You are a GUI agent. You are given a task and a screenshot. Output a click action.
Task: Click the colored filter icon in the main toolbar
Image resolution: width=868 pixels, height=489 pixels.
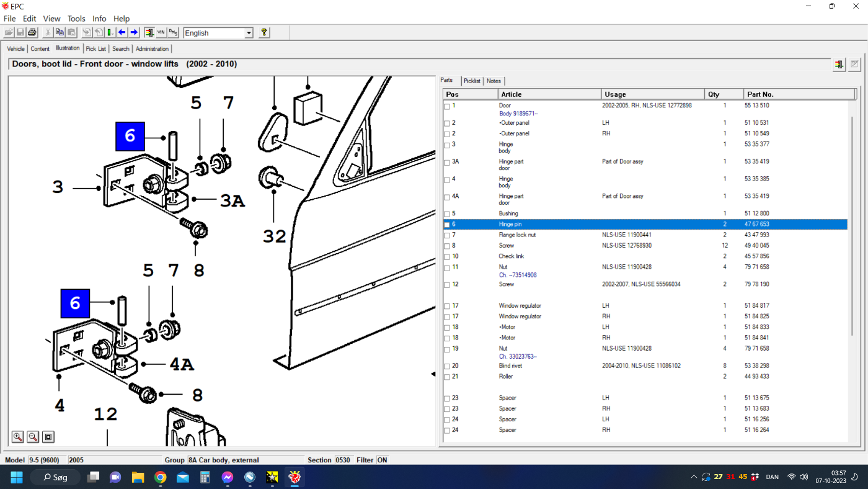pos(149,32)
